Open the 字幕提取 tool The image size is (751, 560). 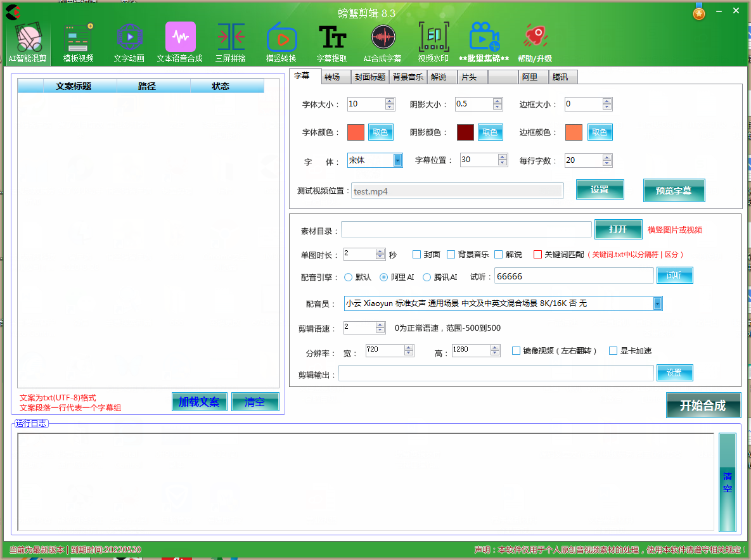(x=332, y=40)
